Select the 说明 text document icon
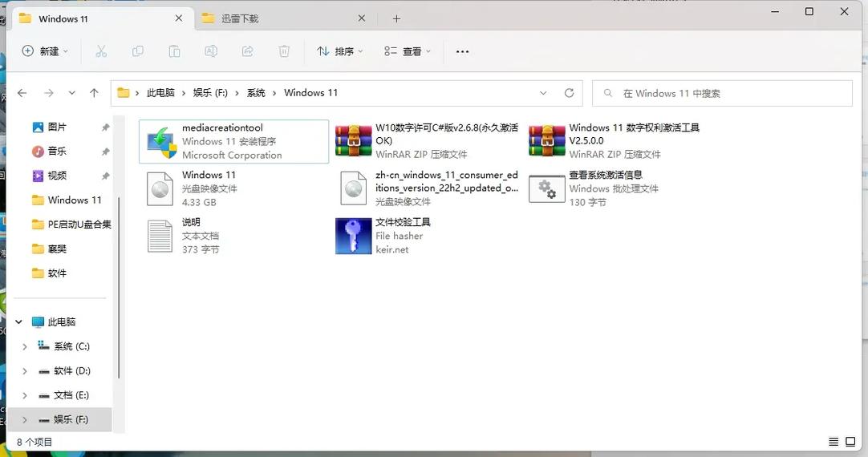The image size is (868, 457). click(160, 236)
